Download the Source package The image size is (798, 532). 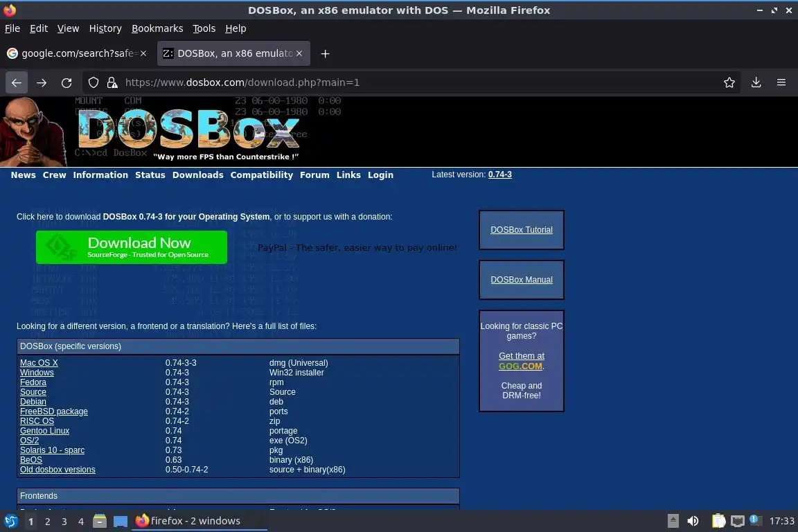point(33,392)
